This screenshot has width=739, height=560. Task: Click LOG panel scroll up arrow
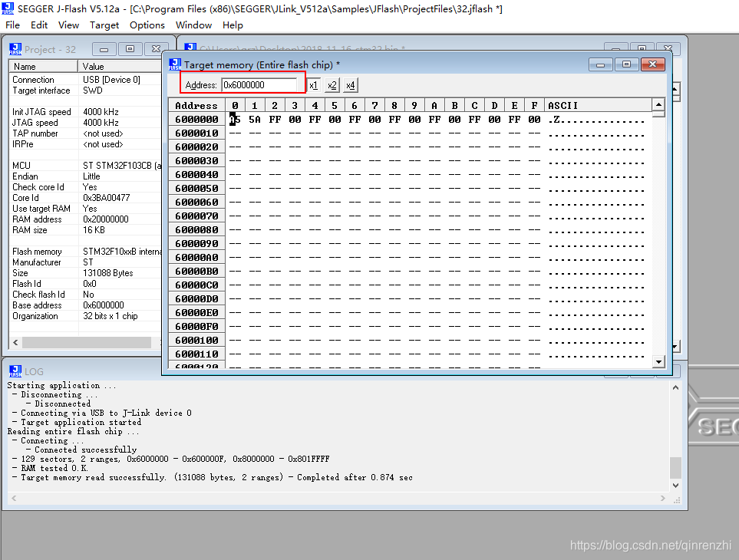tap(675, 387)
